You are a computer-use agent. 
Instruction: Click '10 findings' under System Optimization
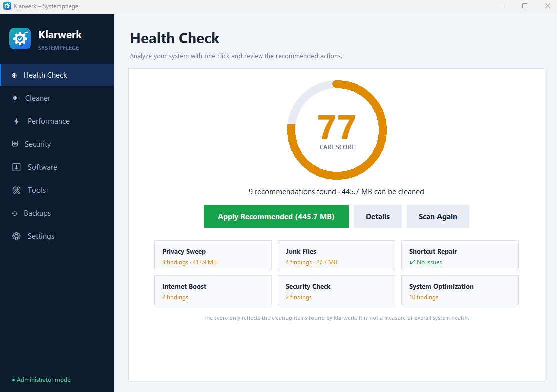[424, 297]
